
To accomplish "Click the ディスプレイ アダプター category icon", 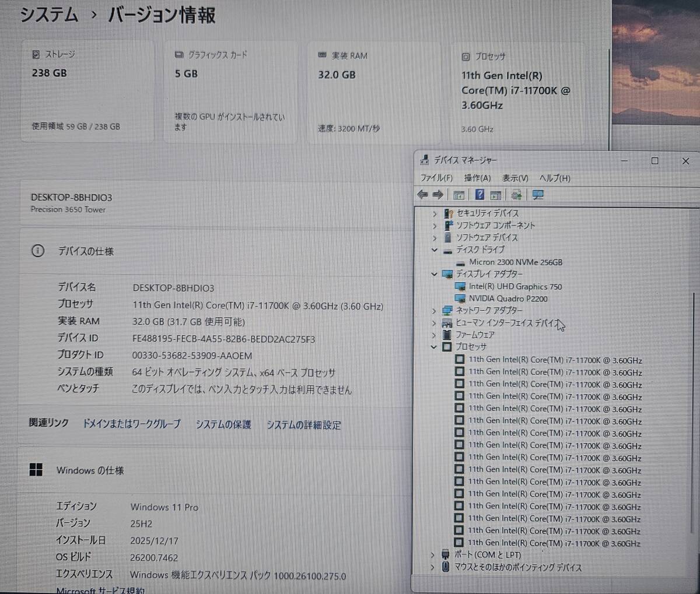I will pyautogui.click(x=447, y=274).
